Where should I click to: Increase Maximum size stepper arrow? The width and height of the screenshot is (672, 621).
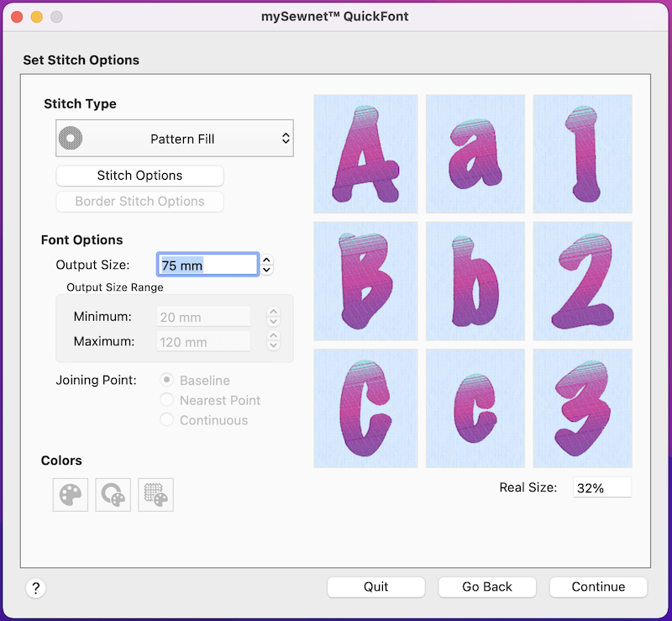274,336
